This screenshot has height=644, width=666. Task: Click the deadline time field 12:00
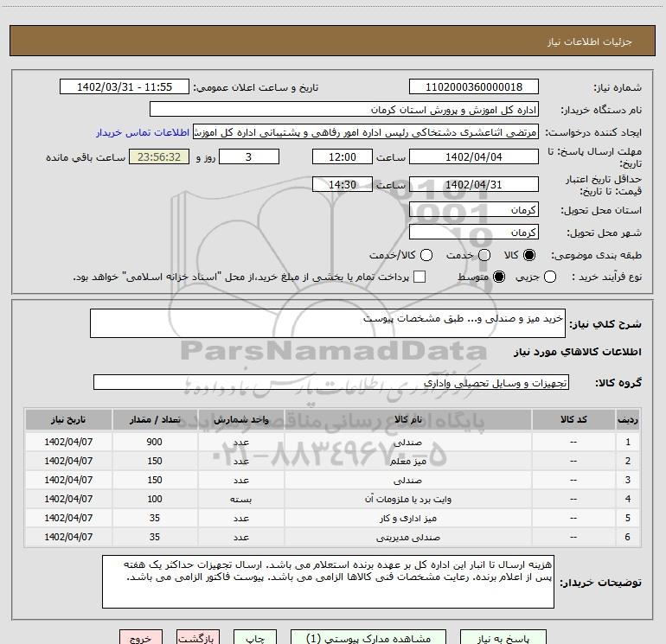point(343,156)
